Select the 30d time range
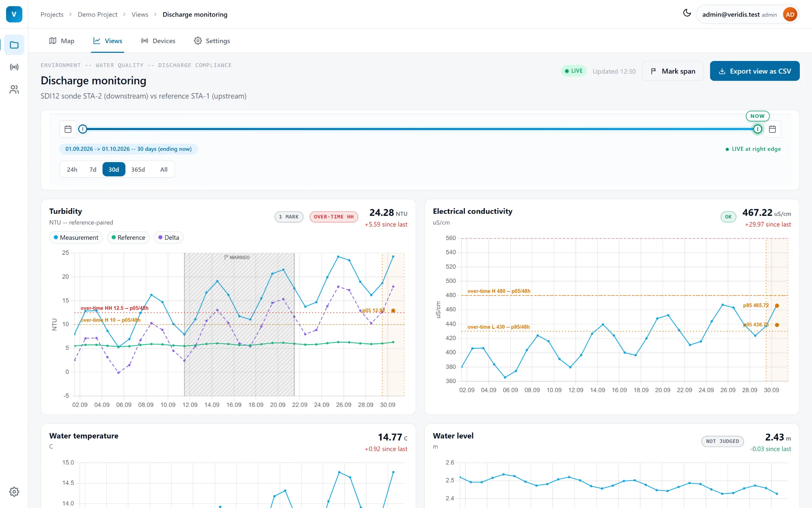This screenshot has width=812, height=508. coord(114,169)
